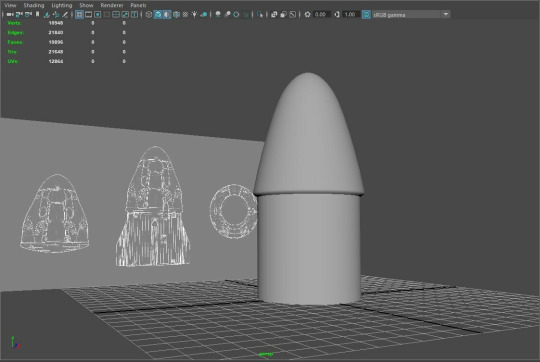The width and height of the screenshot is (540, 362).
Task: Expand the sRGB gamma dropdown
Action: [446, 14]
